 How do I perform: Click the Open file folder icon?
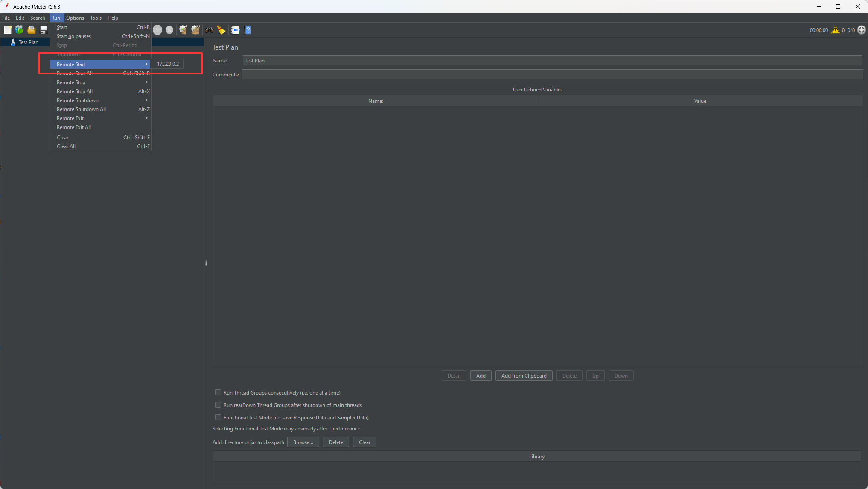click(x=31, y=30)
